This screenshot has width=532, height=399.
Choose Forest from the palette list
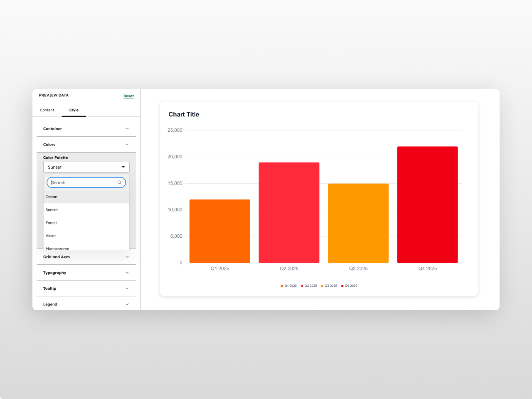pyautogui.click(x=52, y=223)
